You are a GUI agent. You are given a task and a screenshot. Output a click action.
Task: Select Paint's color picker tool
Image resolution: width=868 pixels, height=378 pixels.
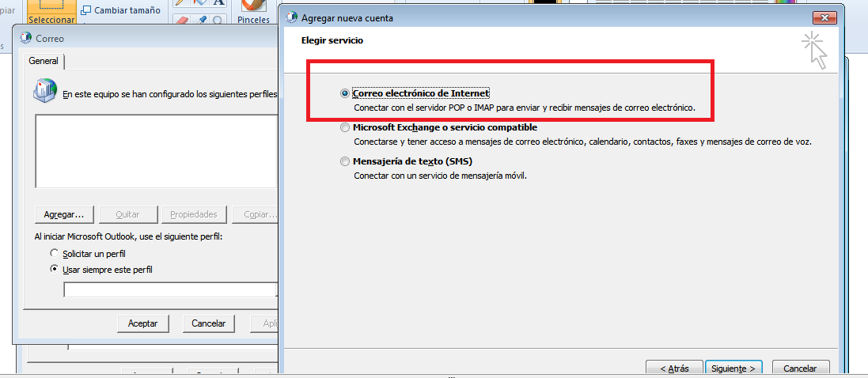[201, 20]
